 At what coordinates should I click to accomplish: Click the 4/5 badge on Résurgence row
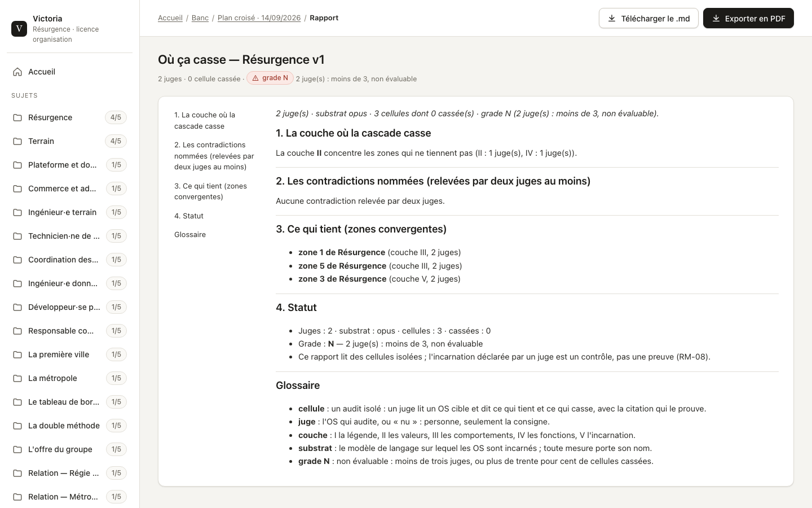coord(116,117)
